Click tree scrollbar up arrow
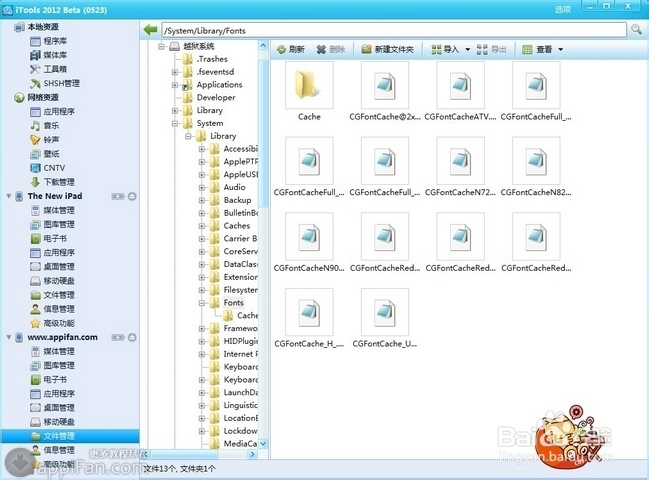 pos(263,45)
